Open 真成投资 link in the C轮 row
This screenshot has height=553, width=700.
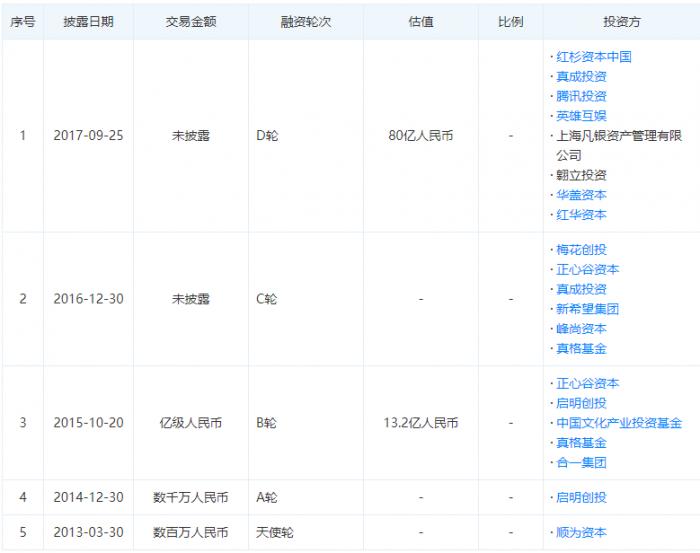coord(581,289)
